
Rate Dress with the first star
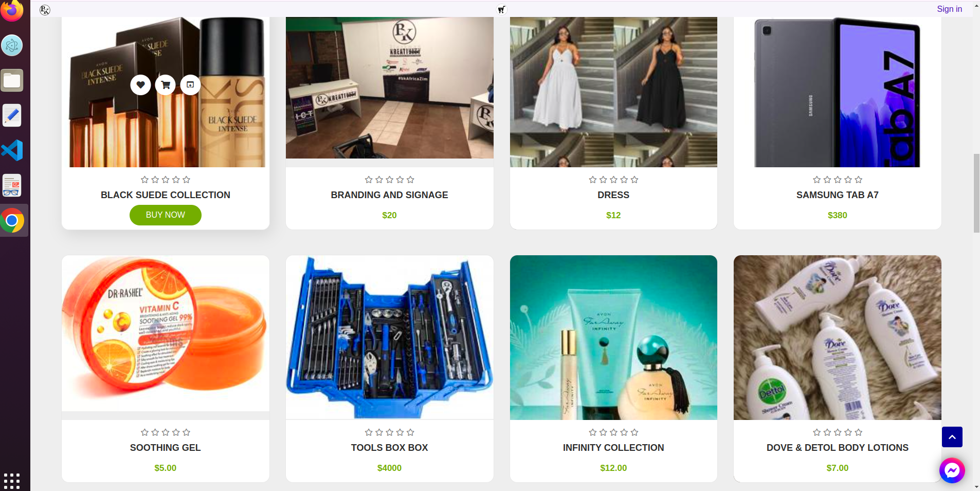[x=593, y=180]
